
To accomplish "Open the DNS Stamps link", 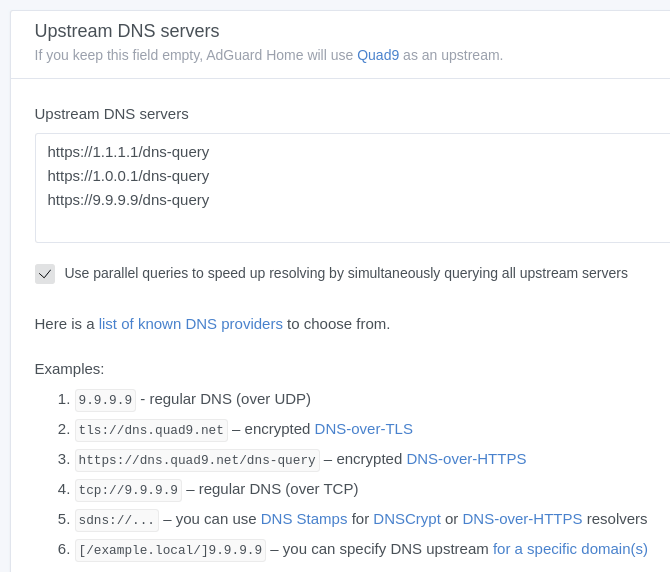I will click(304, 519).
